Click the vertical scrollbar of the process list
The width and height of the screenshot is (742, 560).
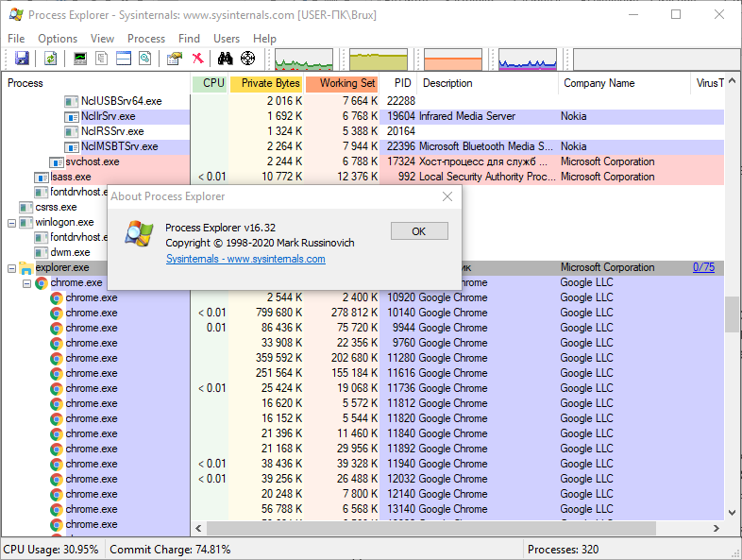tap(732, 313)
